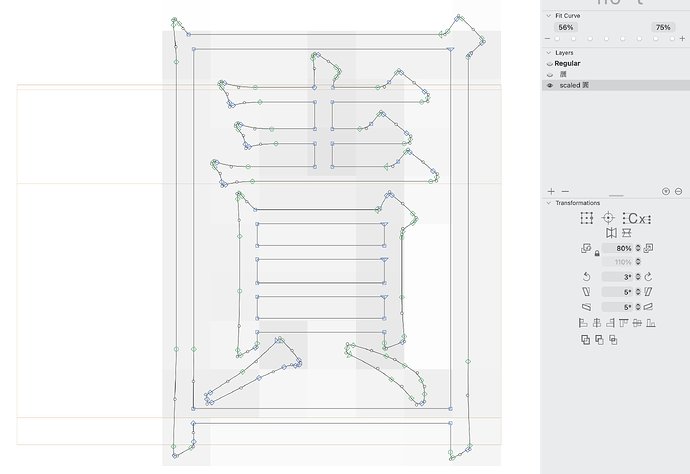
Task: Toggle the scale proportion lock icon
Action: coord(597,254)
